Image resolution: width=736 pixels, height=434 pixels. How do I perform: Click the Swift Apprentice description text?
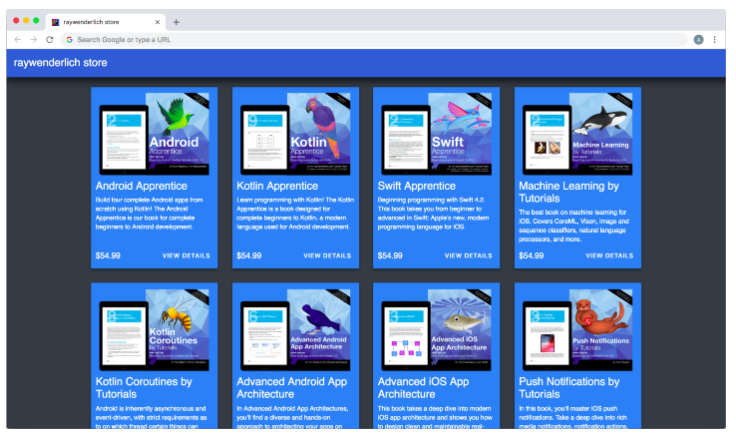pos(433,213)
